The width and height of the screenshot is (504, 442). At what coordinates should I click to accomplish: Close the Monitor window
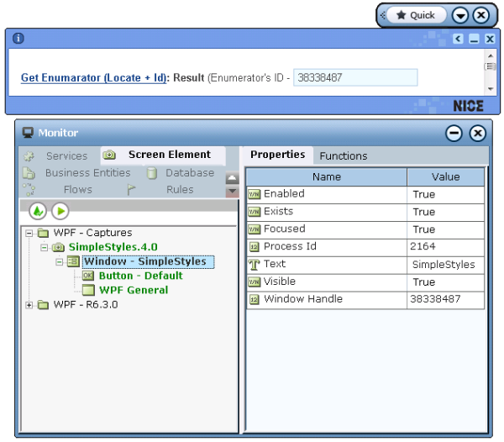click(478, 133)
